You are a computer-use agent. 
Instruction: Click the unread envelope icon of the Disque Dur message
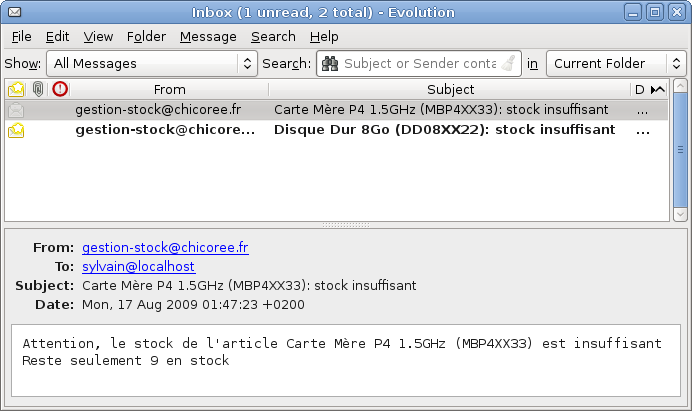[x=16, y=130]
